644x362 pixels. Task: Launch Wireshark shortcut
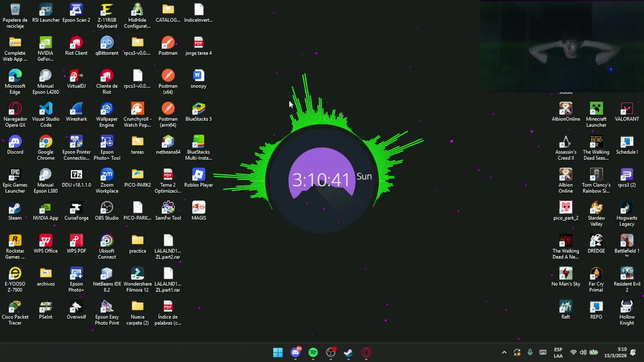76,113
